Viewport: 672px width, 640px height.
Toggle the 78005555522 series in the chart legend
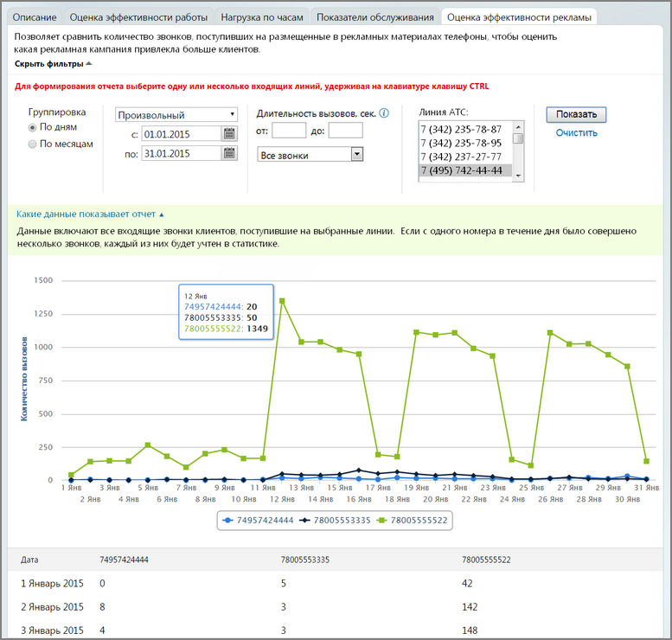point(412,521)
